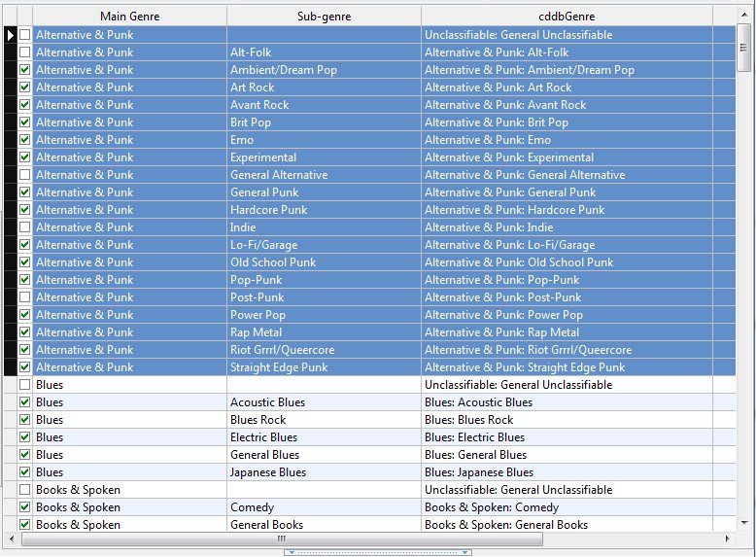Select the 'Straight Edge Punk' sub-genre cell
Viewport: 756px width, 557px height.
click(x=324, y=367)
